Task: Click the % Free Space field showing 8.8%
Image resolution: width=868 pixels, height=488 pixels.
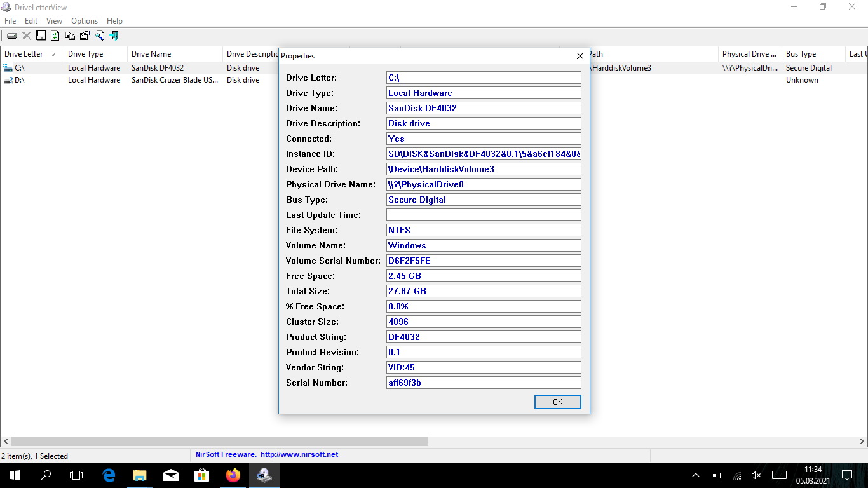Action: 484,306
